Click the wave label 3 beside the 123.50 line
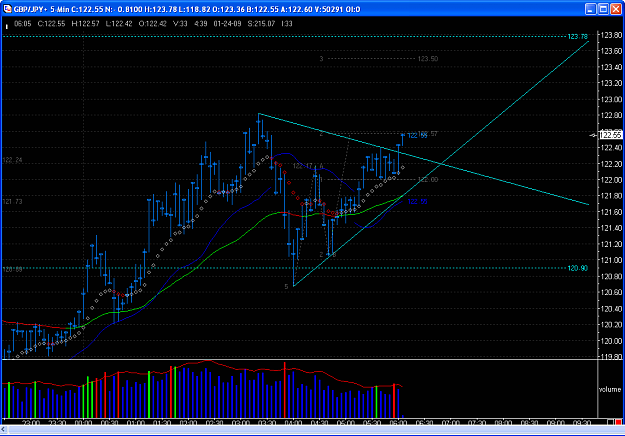 point(321,59)
